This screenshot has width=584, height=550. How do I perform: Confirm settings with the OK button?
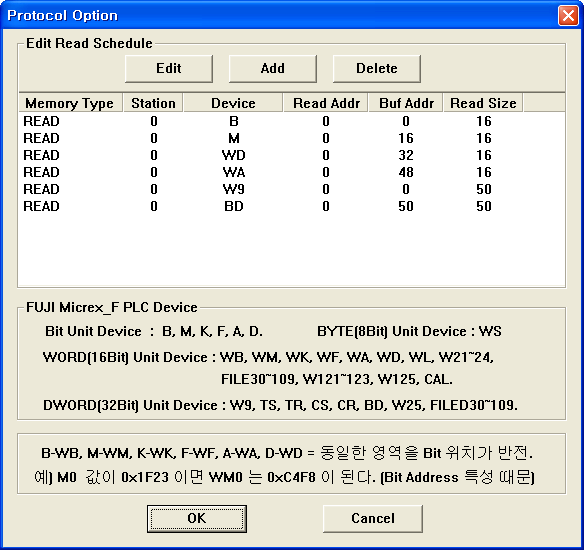[x=197, y=518]
